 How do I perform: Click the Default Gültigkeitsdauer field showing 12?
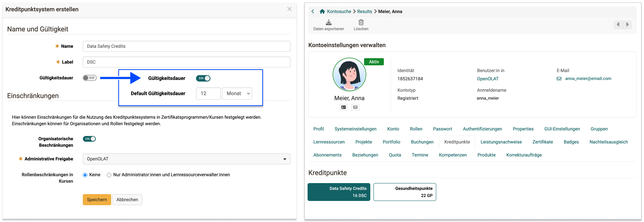[208, 94]
